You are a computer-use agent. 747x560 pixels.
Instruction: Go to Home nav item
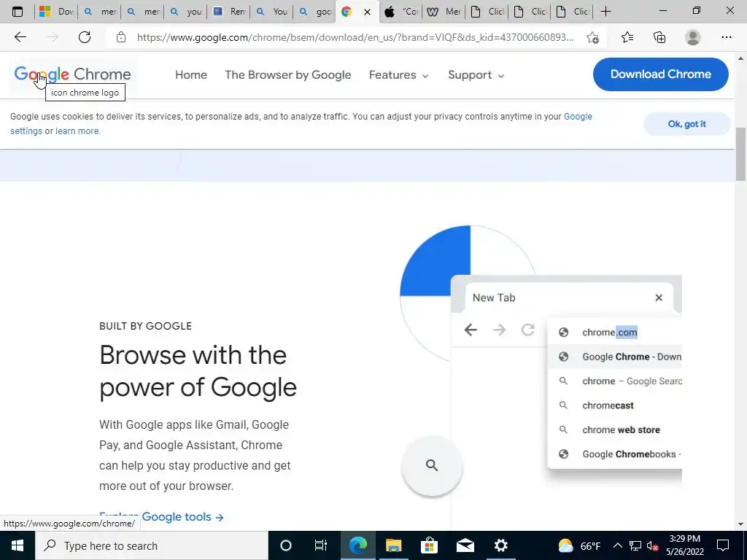191,75
